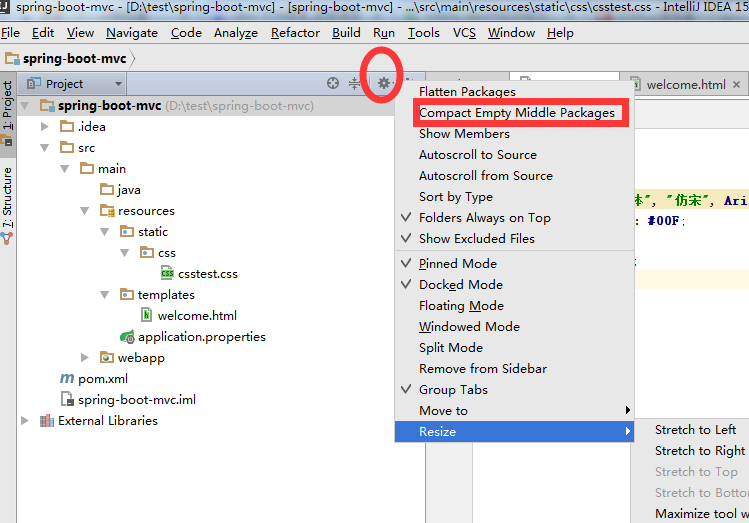Viewport: 749px width, 523px height.
Task: Click the resources folder icon
Action: [x=107, y=211]
